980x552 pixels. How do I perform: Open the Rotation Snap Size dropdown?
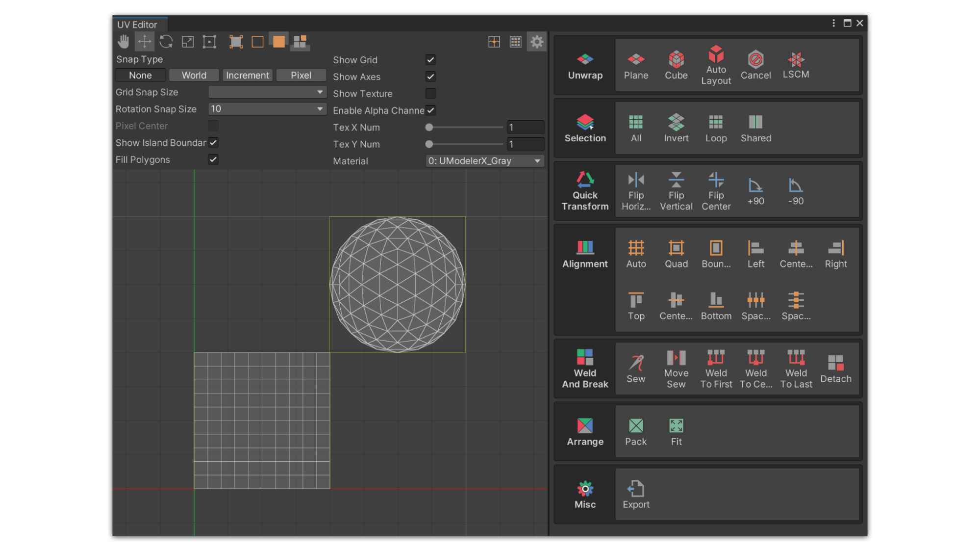[267, 109]
